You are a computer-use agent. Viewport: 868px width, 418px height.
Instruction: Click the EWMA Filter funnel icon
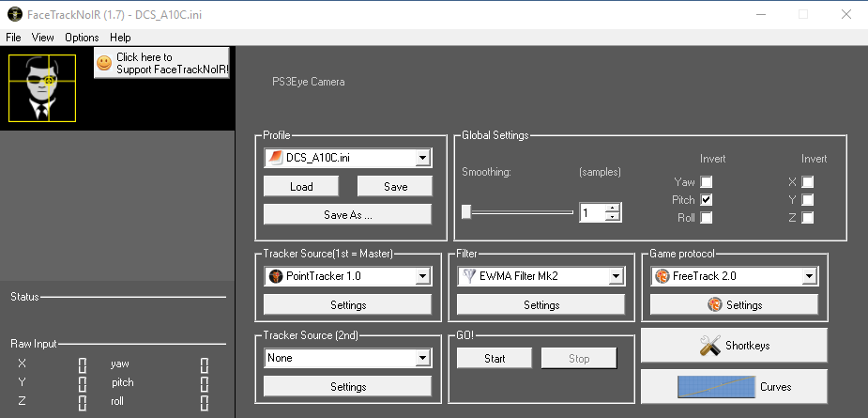[469, 276]
